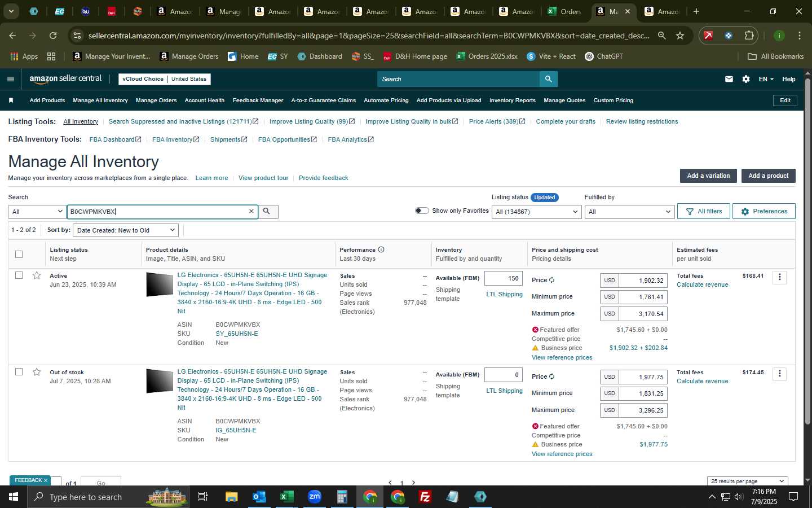Screen dimensions: 812x508
Task: Open the vCloud Choice United States account switcher
Action: tap(165, 79)
